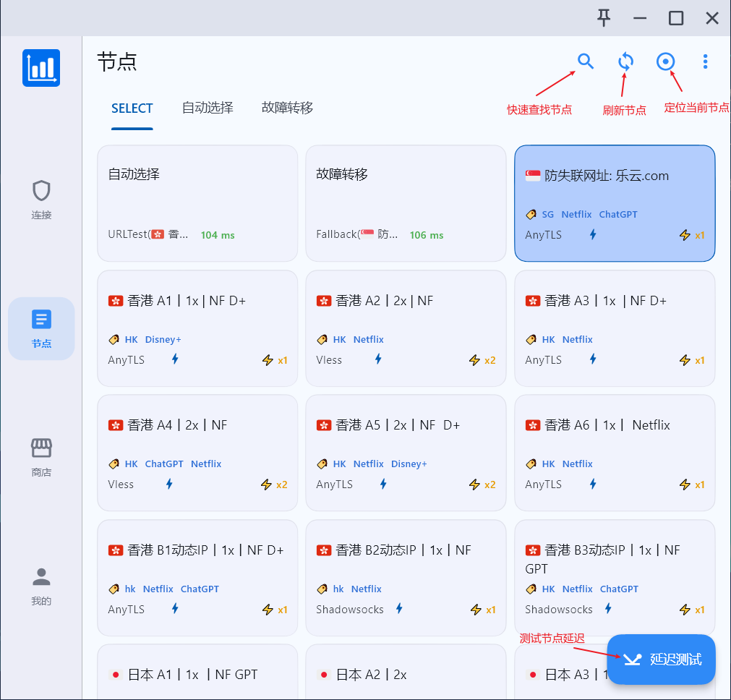Image resolution: width=731 pixels, height=700 pixels.
Task: Click SG tag on 防失联网址 card
Action: [548, 215]
